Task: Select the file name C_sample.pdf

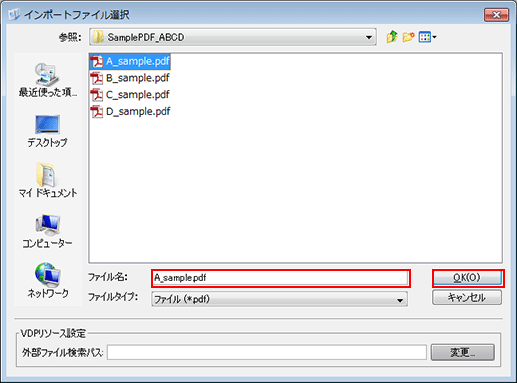Action: point(138,95)
